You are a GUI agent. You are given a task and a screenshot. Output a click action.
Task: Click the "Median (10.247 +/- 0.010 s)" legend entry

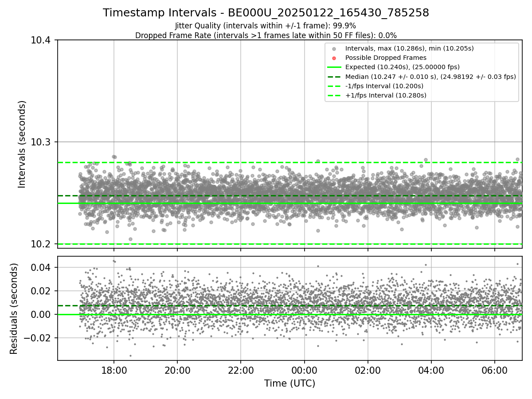coord(430,77)
